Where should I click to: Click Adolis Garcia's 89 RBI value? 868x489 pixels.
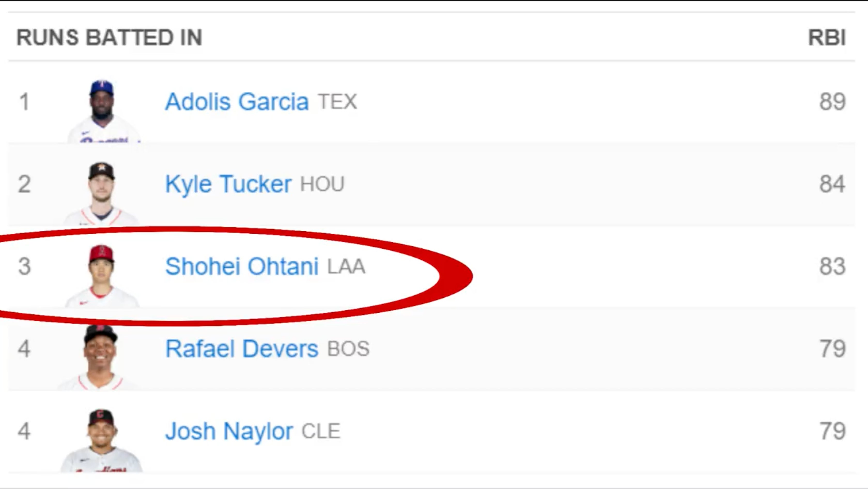coord(832,101)
